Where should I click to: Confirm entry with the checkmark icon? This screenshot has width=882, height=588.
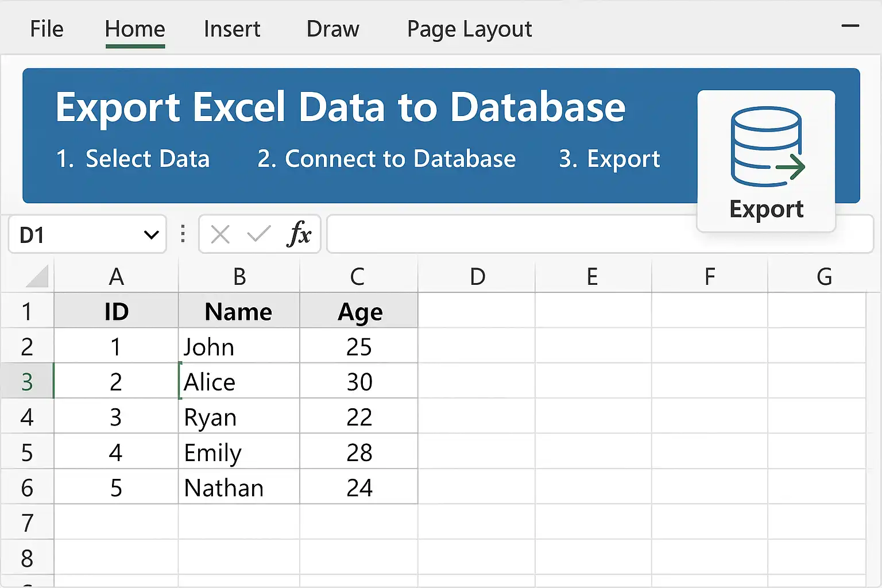(x=258, y=234)
